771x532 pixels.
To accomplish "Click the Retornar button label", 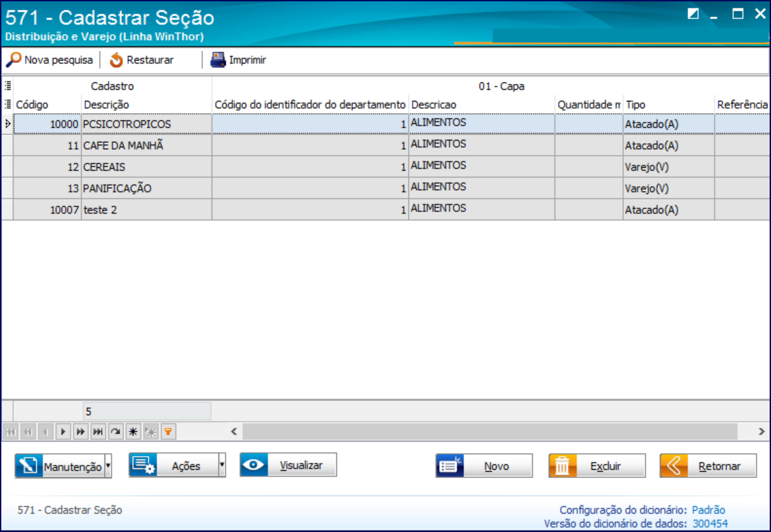I will point(719,466).
